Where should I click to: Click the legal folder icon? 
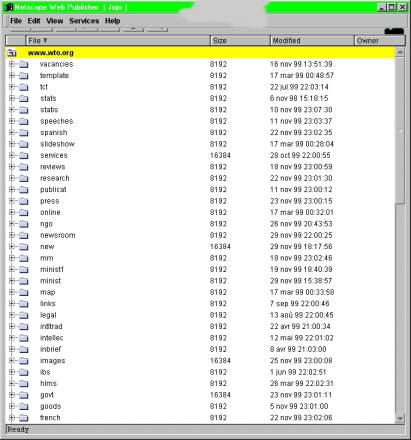[24, 315]
